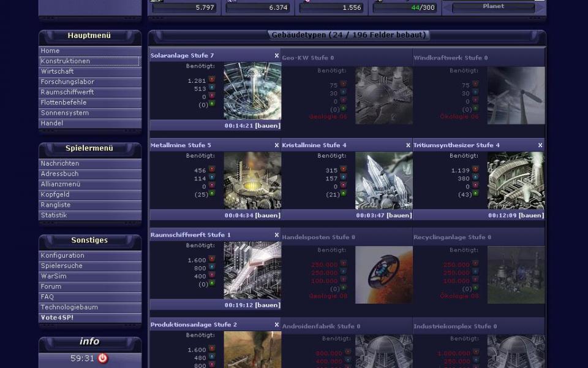Image resolution: width=588 pixels, height=368 pixels.
Task: Go to Home in the Hauptmenü
Action: [90, 51]
